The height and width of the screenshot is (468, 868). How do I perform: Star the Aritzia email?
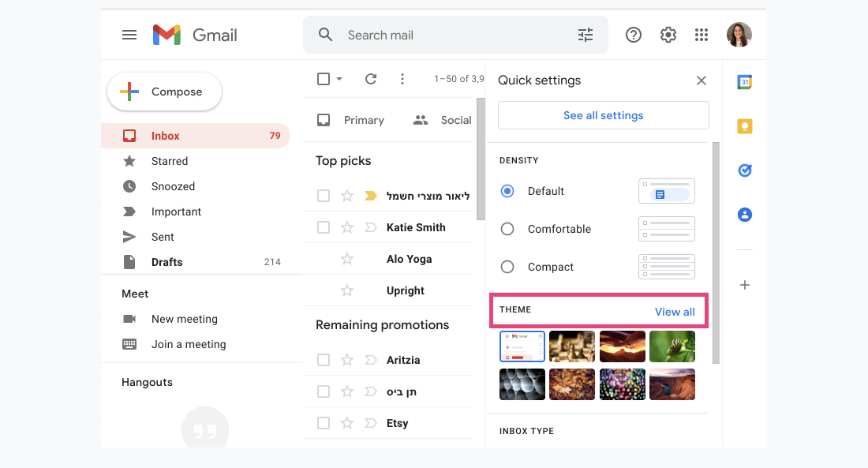(x=347, y=360)
